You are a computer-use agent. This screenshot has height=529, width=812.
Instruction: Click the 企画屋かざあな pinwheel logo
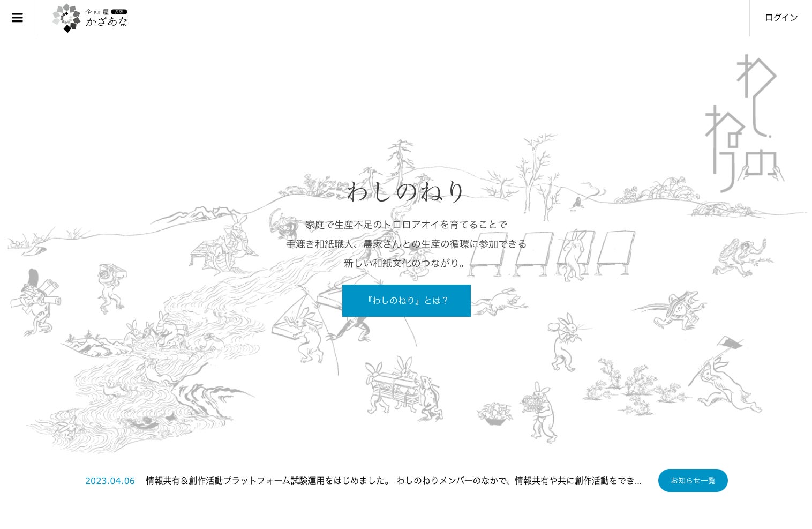coord(66,18)
